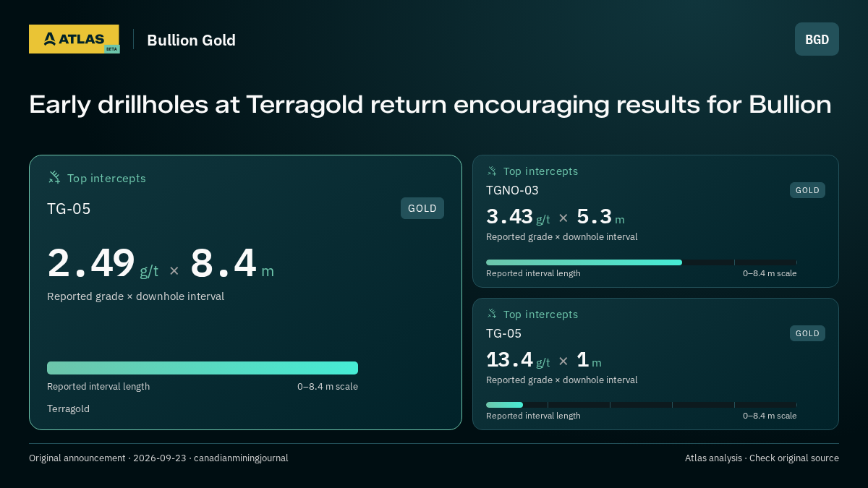
Task: Click the drill icon in the TGNO-03 card
Action: pyautogui.click(x=492, y=171)
